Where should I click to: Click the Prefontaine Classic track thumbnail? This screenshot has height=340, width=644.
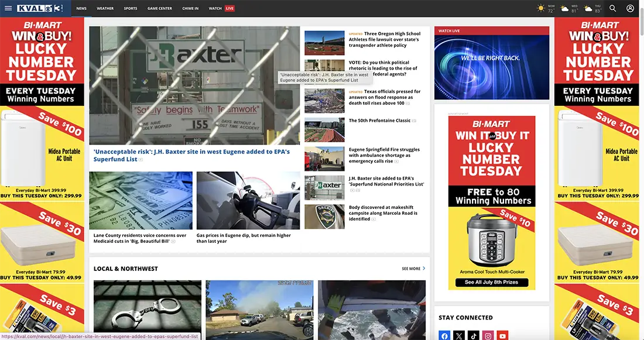point(324,130)
